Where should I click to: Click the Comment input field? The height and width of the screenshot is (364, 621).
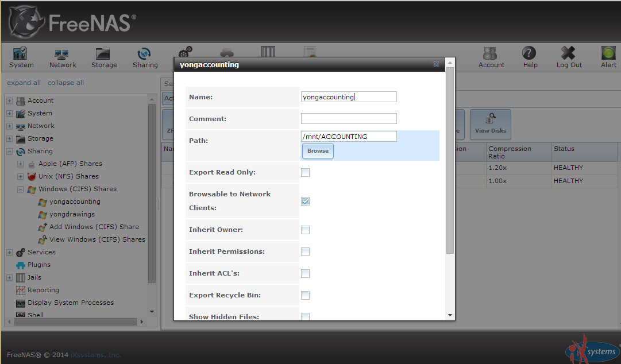[349, 119]
